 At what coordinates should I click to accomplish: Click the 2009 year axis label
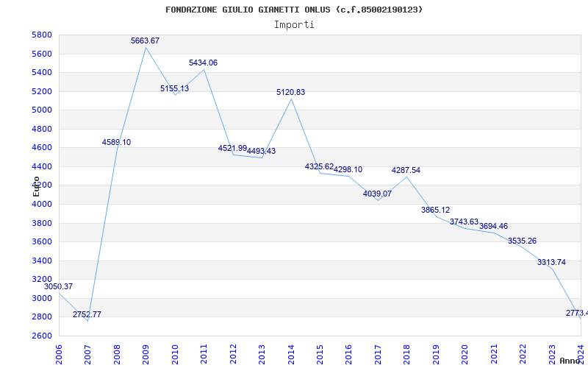[x=146, y=355]
